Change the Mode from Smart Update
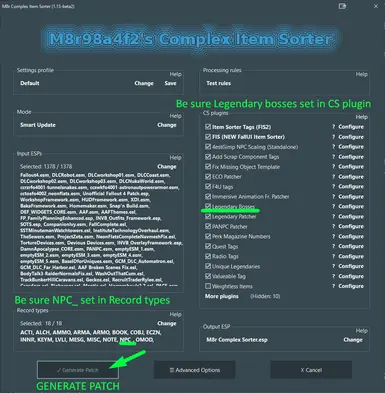 (167, 125)
